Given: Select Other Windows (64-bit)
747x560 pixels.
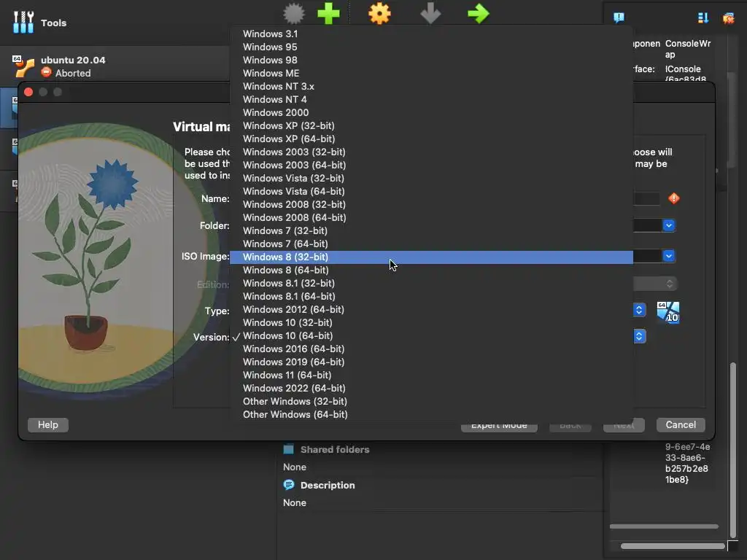Looking at the screenshot, I should pos(432,414).
